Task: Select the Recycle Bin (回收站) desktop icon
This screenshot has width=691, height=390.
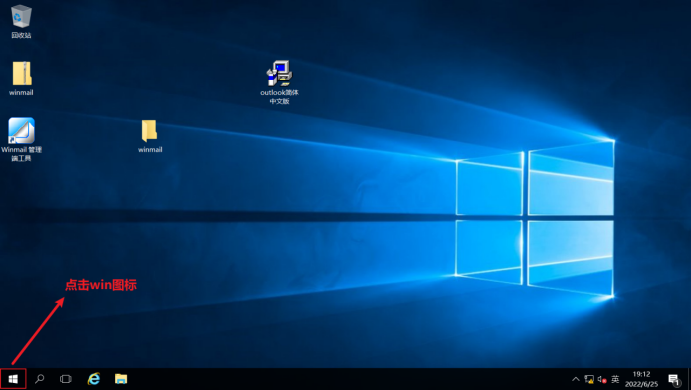Action: pyautogui.click(x=21, y=21)
